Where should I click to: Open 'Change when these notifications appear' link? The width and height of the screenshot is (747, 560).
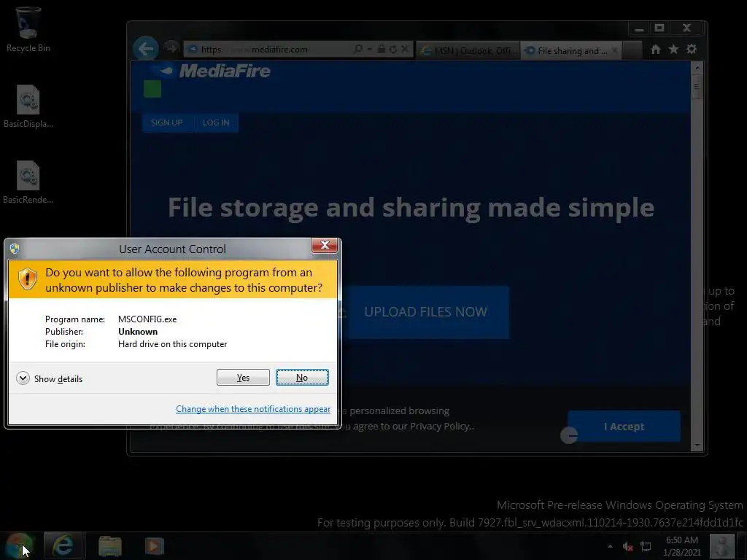(253, 409)
